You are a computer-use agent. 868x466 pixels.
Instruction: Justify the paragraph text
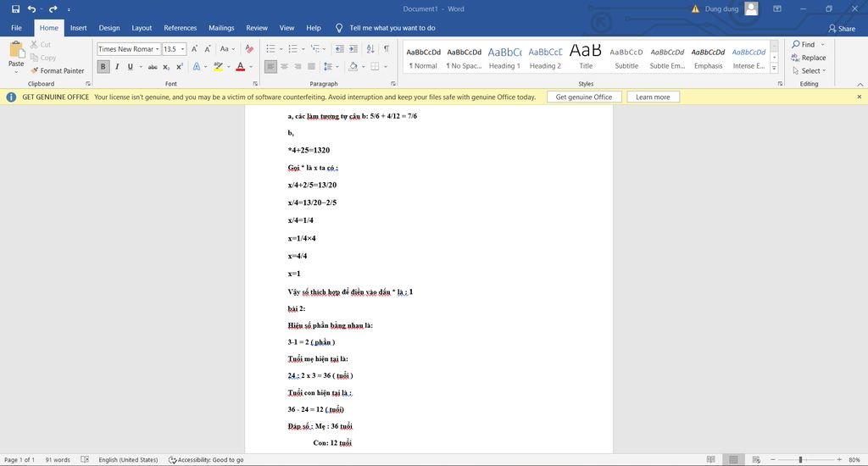(311, 66)
